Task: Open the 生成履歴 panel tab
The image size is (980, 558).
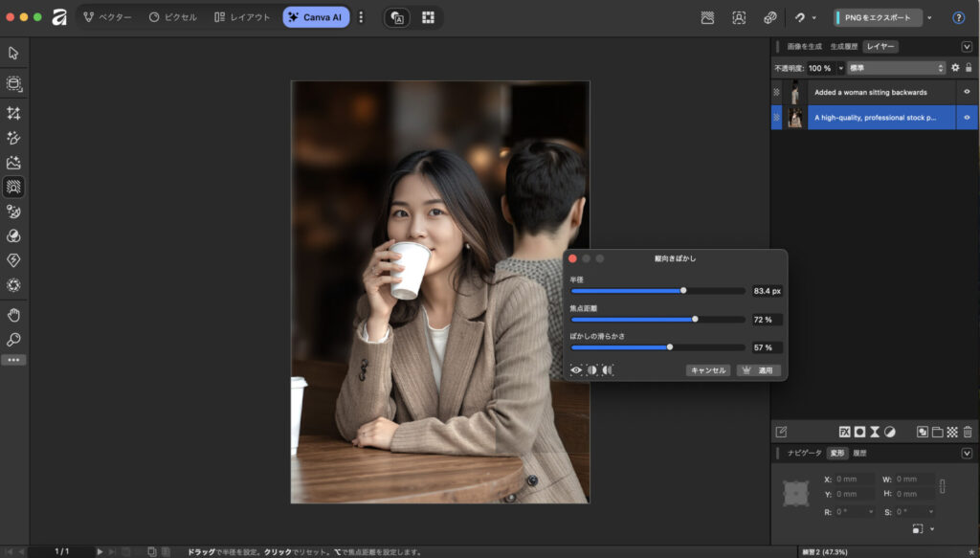Action: [843, 46]
